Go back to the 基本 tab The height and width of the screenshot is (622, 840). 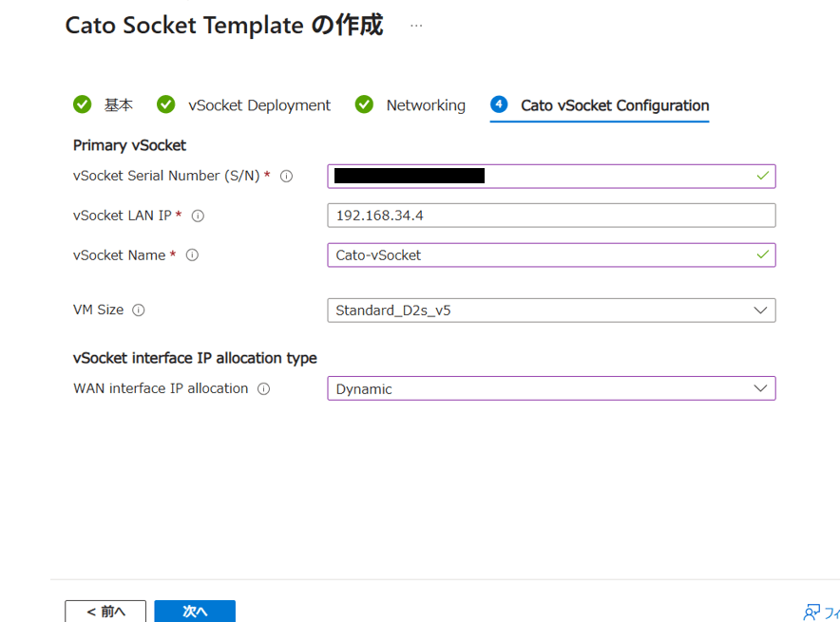118,105
